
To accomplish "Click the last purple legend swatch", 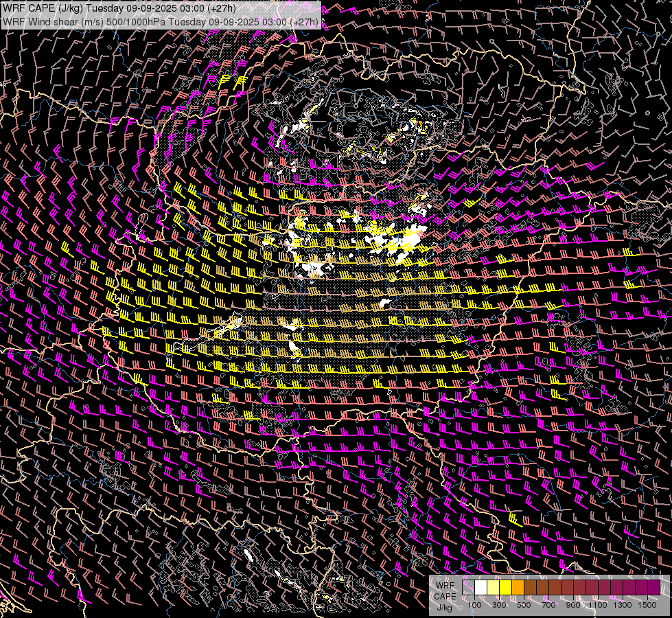I will 653,588.
